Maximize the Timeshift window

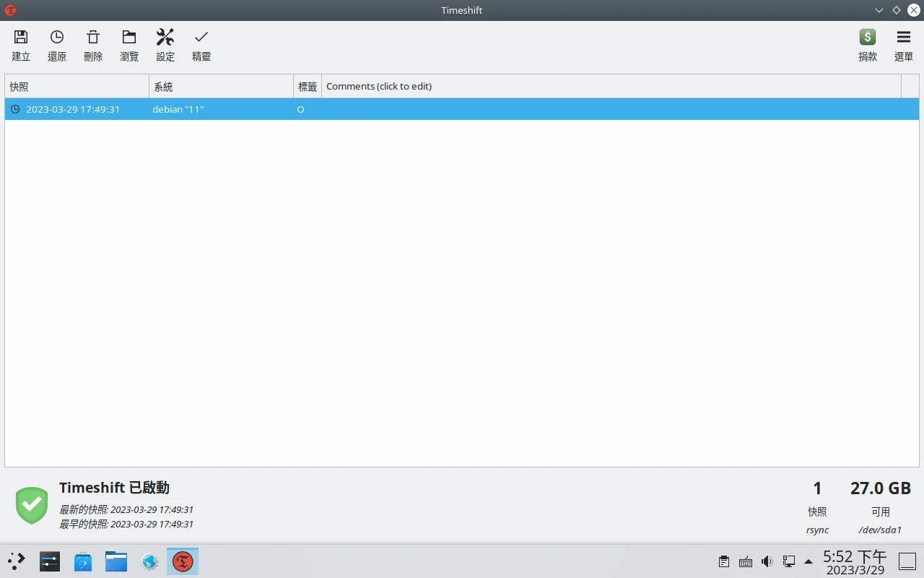[897, 10]
